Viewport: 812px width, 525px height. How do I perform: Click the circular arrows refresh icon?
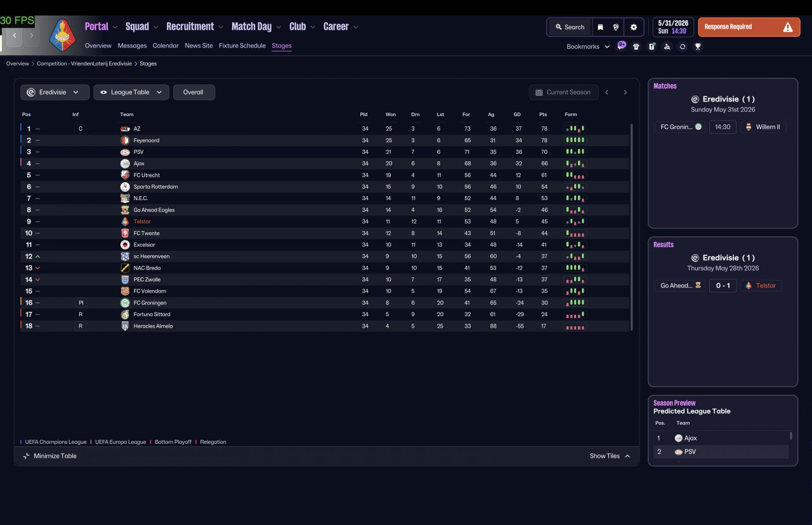(x=683, y=46)
